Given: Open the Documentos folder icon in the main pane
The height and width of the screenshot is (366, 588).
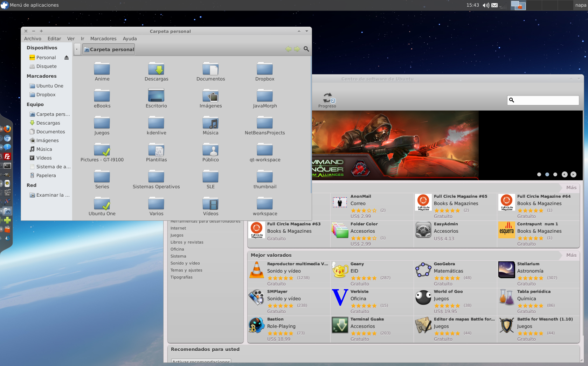Looking at the screenshot, I should coord(210,71).
